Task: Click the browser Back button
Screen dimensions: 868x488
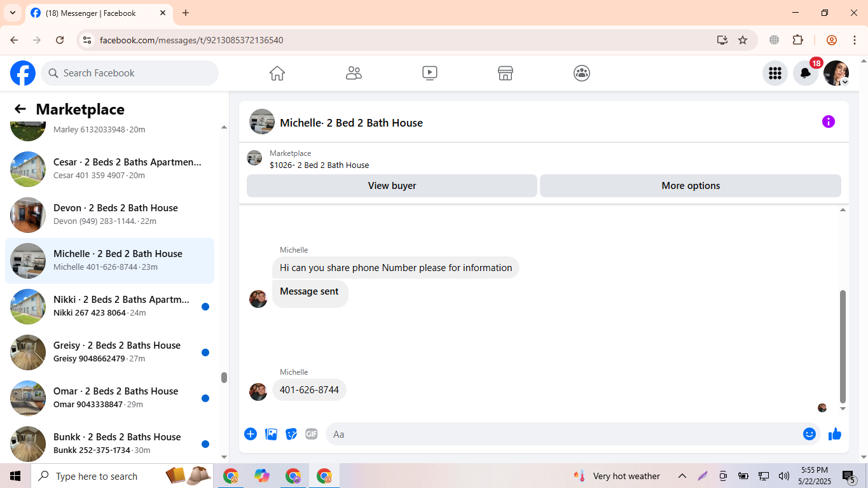Action: 14,40
